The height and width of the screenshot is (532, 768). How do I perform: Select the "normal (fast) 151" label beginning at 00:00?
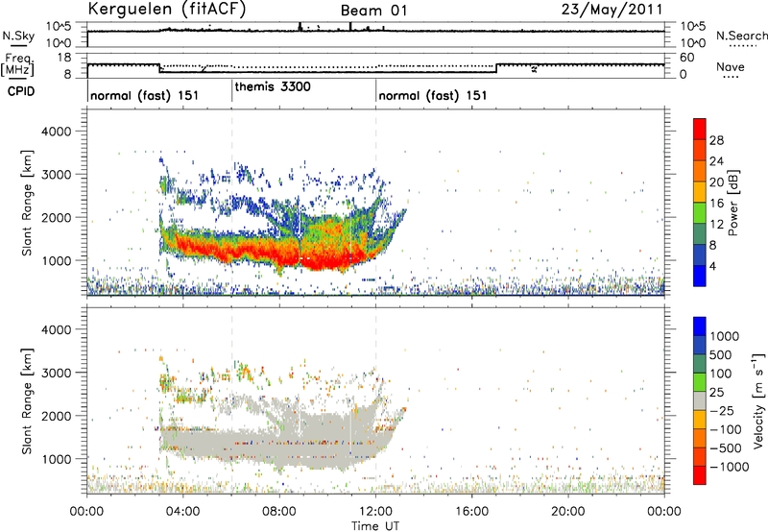(145, 95)
